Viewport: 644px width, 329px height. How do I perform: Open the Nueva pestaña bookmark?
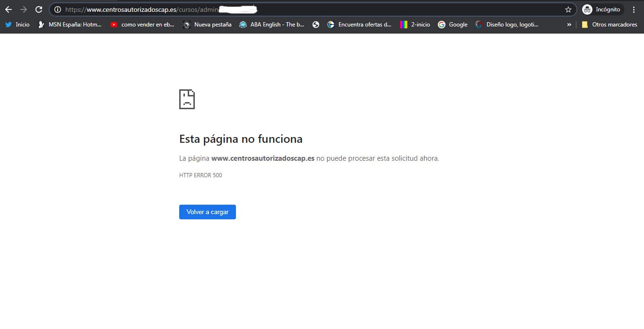coord(207,25)
